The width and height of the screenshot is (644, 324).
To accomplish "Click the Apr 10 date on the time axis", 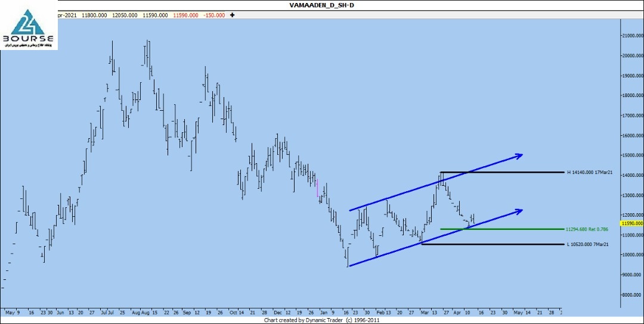I will [463, 313].
